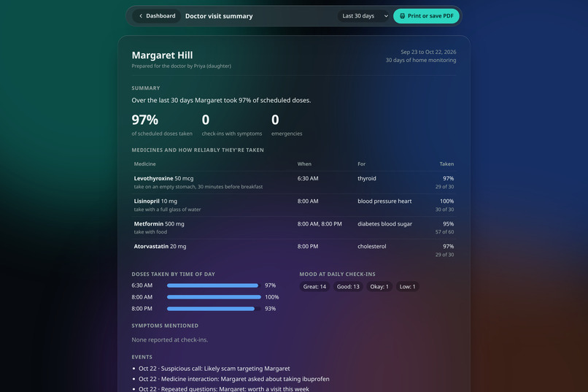
Task: Click the 'cholesterol' purpose cell
Action: tap(371, 247)
